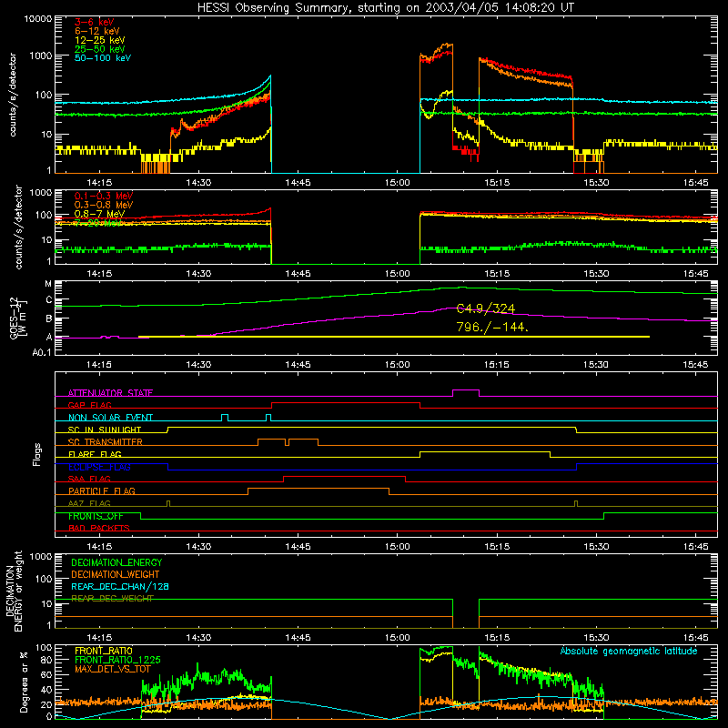The image size is (728, 728).
Task: Click the yellow FRONT_RATIO legend label
Action: 103,651
